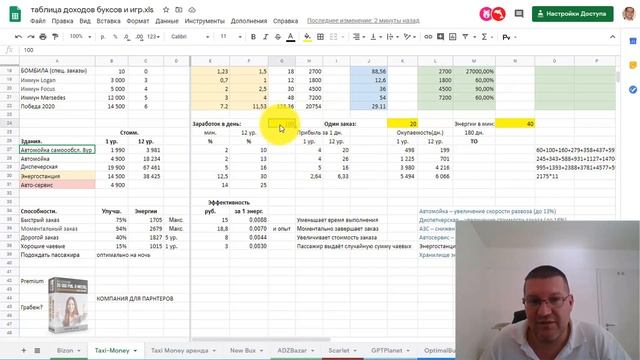Apply bold formatting
The height and width of the screenshot is (360, 640).
pyautogui.click(x=253, y=37)
